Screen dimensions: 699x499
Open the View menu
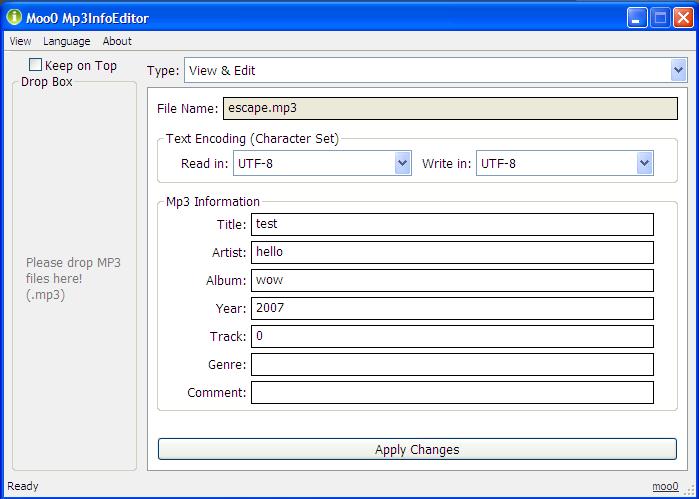pyautogui.click(x=21, y=41)
